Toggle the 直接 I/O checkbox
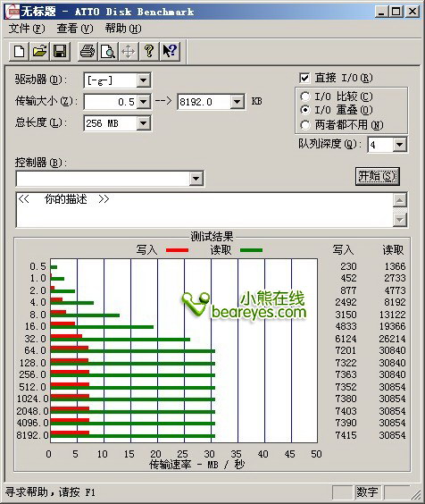The image size is (425, 504). coord(304,78)
